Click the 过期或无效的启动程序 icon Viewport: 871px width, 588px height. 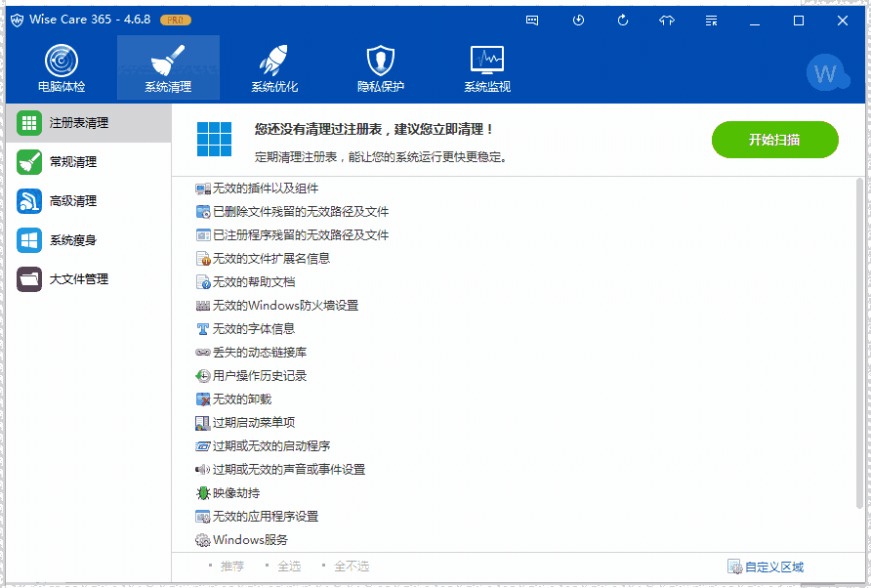click(x=203, y=446)
